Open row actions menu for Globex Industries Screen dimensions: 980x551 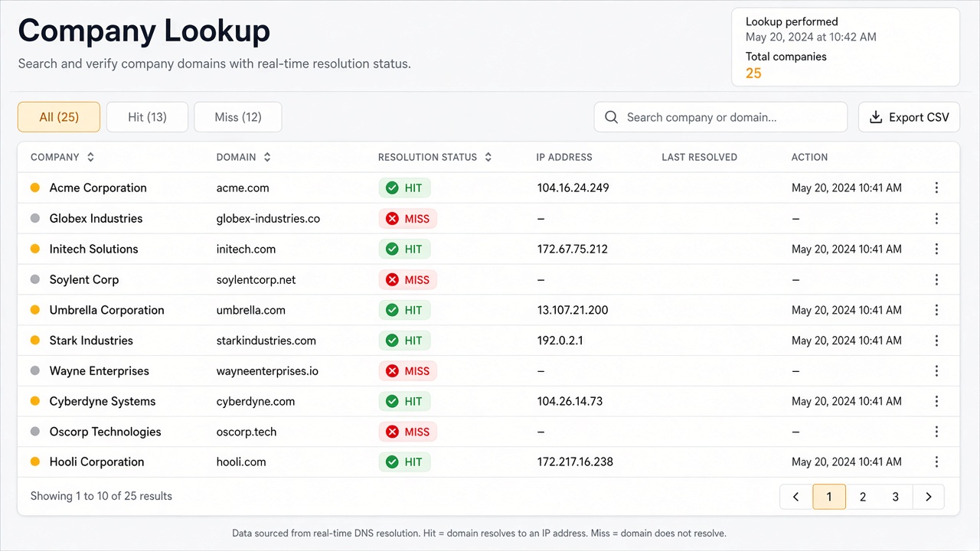[x=936, y=218]
